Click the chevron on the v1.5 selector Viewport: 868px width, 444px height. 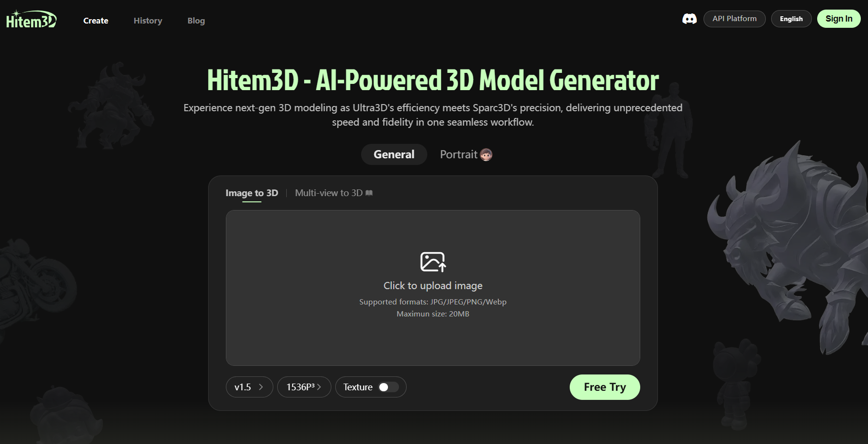pos(261,387)
